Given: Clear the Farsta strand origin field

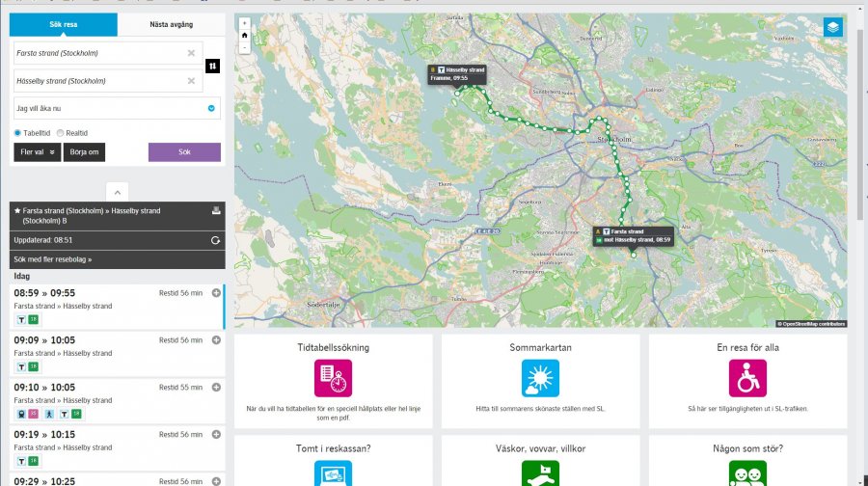Looking at the screenshot, I should (191, 53).
